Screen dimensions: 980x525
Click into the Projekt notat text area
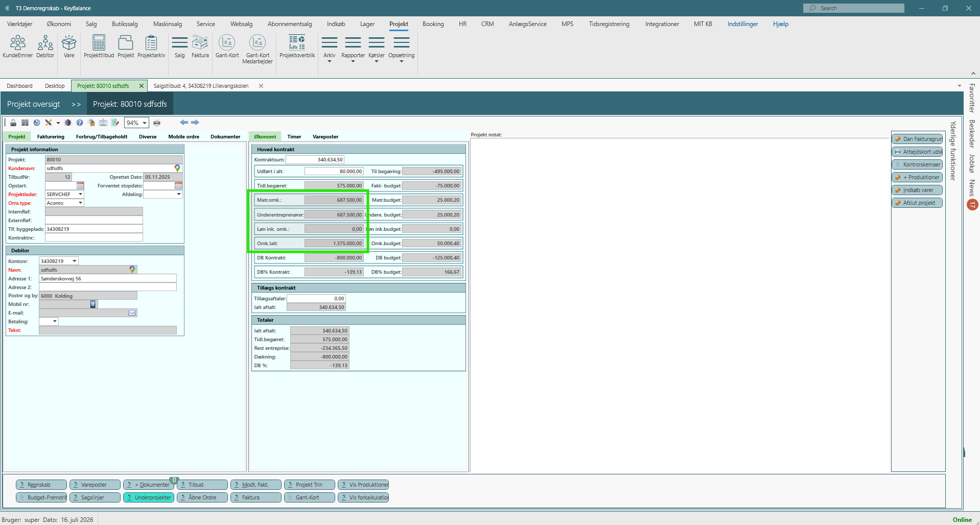click(680, 304)
